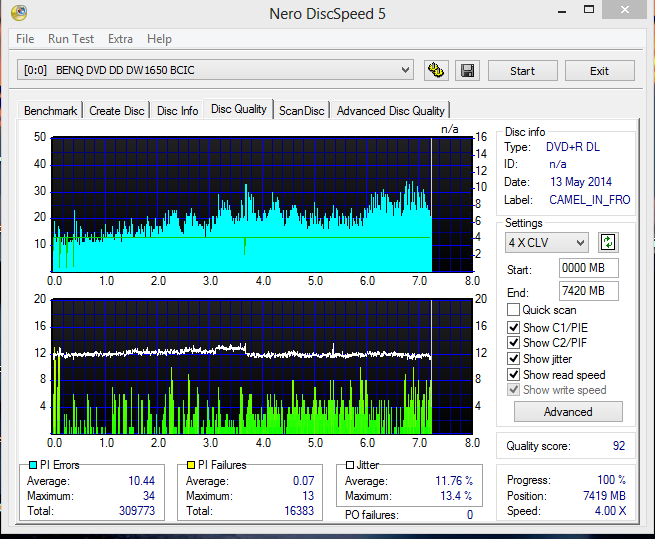Screen dimensions: 655x539
Task: Open the Extra menu
Action: pyautogui.click(x=120, y=39)
